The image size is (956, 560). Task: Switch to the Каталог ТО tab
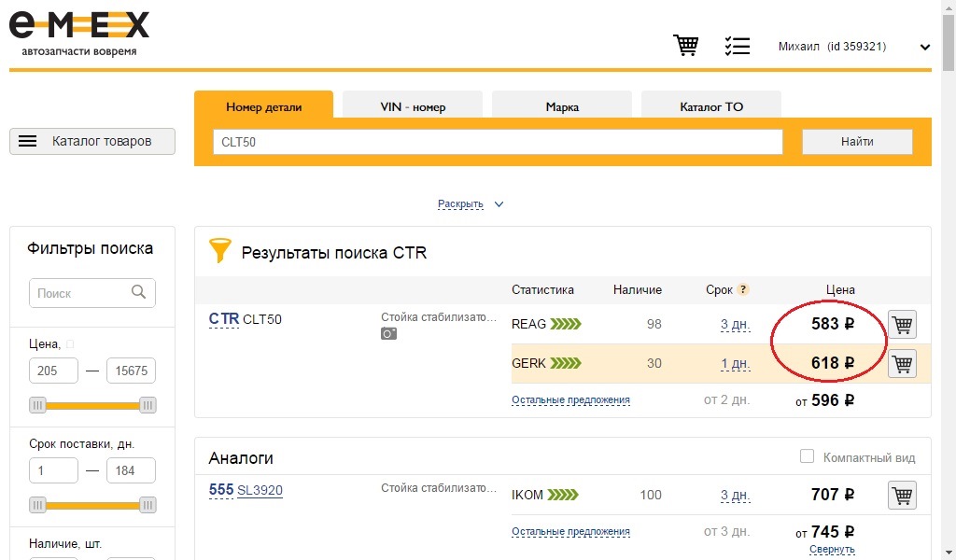click(711, 106)
